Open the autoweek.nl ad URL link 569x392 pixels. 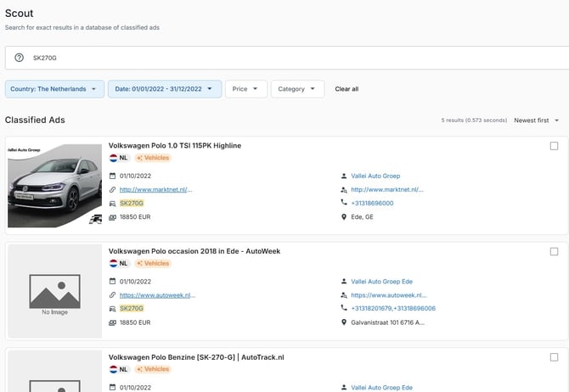point(157,295)
